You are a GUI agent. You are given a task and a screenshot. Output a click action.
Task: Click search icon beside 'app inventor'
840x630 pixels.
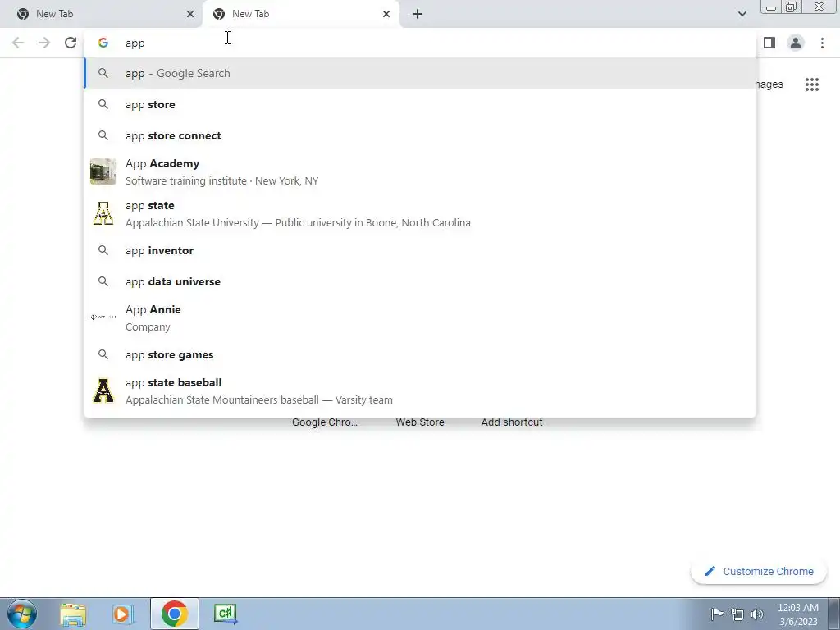point(103,250)
